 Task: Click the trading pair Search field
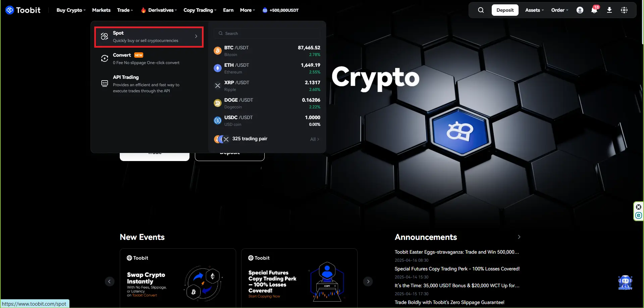pyautogui.click(x=267, y=33)
